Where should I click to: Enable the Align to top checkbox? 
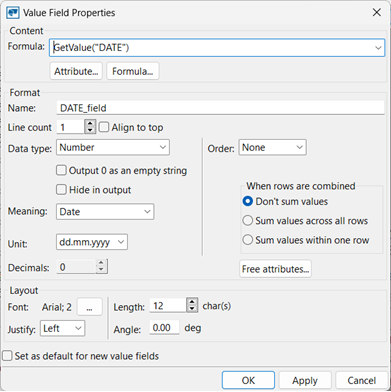pos(104,127)
